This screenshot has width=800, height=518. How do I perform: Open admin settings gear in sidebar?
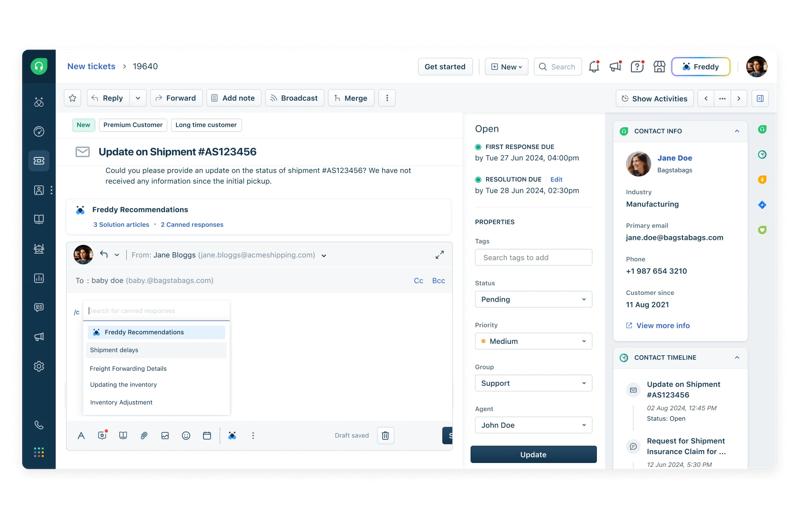39,367
